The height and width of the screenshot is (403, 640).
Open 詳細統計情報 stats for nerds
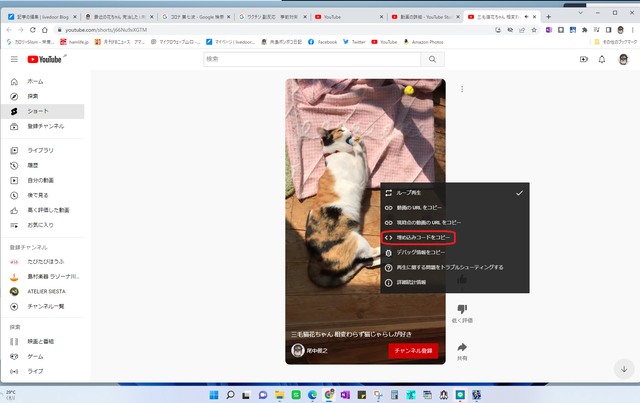pos(455,282)
